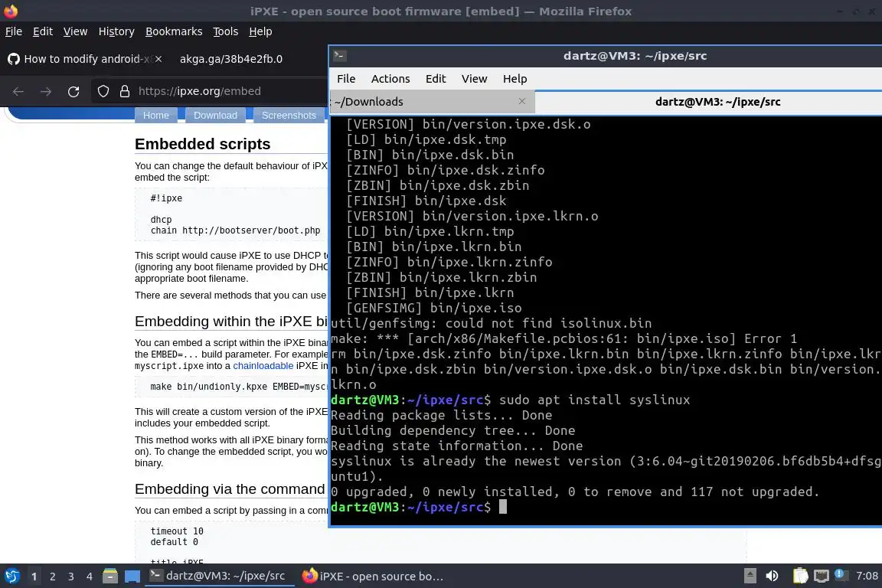This screenshot has height=588, width=882.
Task: Show site security via padlock icon
Action: coord(125,91)
